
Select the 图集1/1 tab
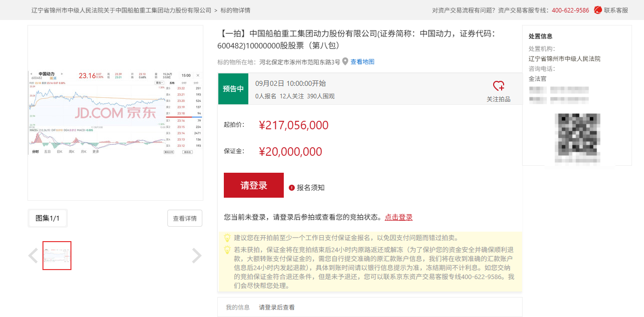click(47, 218)
